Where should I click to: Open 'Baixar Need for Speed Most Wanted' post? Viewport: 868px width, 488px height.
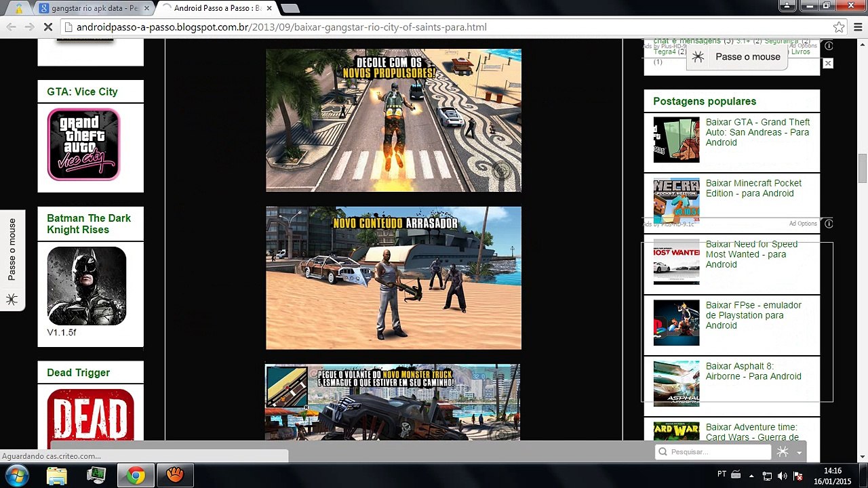(x=751, y=254)
